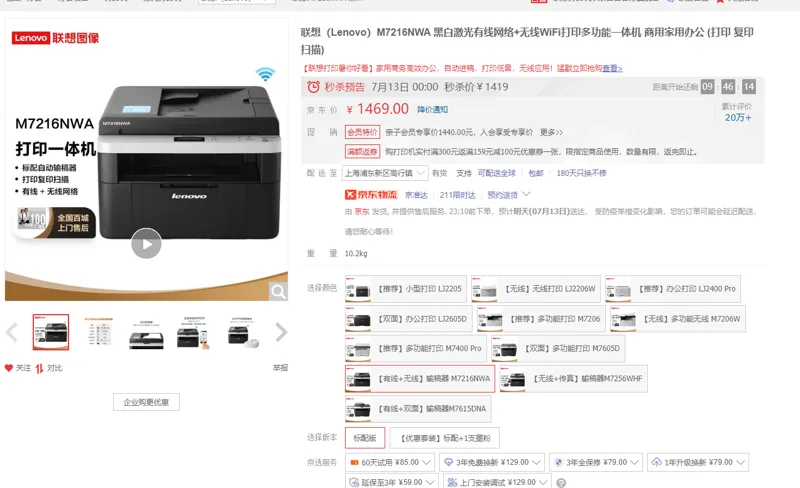This screenshot has height=488, width=800.
Task: Go to previous thumbnail with left arrow
Action: click(x=12, y=332)
